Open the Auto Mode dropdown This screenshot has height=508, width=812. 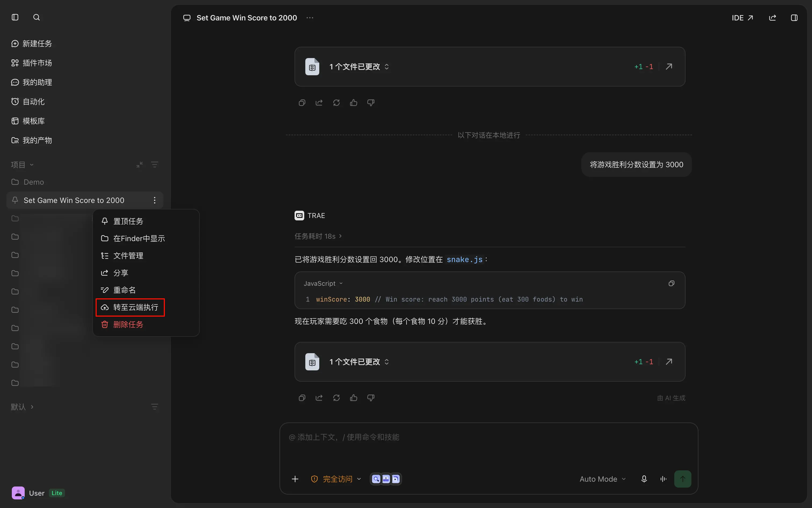click(x=603, y=479)
